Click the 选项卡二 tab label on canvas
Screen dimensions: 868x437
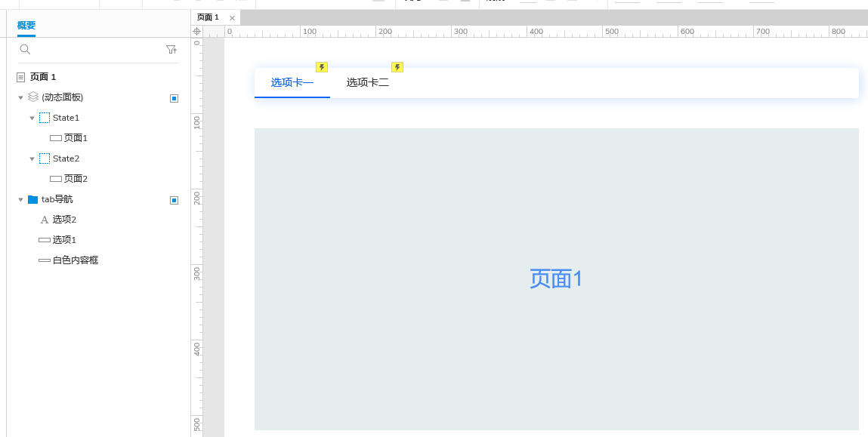point(369,82)
